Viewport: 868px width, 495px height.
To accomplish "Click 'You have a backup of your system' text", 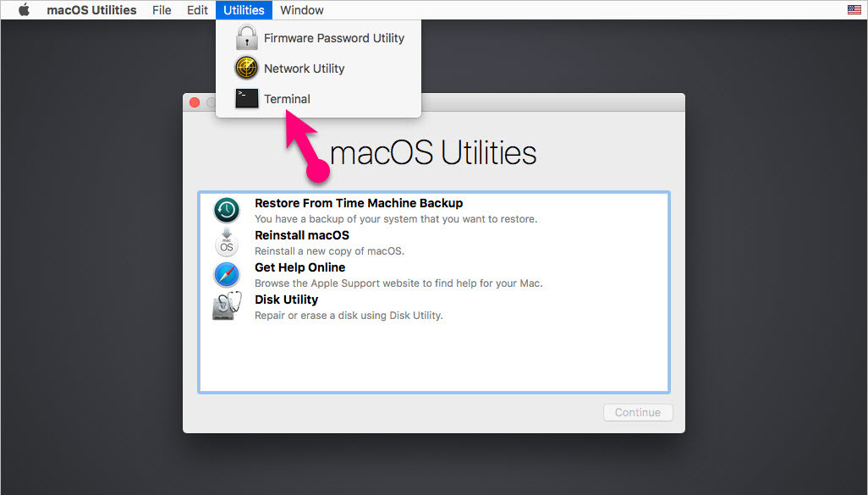I will pyautogui.click(x=396, y=218).
